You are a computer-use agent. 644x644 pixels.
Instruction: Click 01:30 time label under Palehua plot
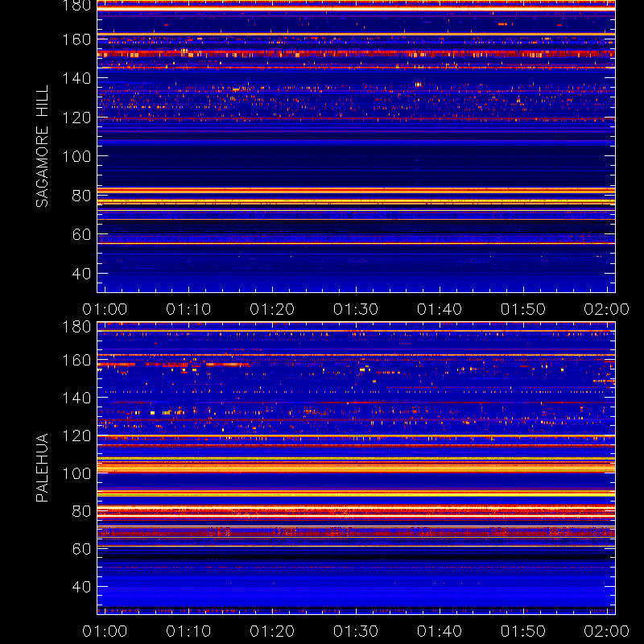click(x=356, y=631)
